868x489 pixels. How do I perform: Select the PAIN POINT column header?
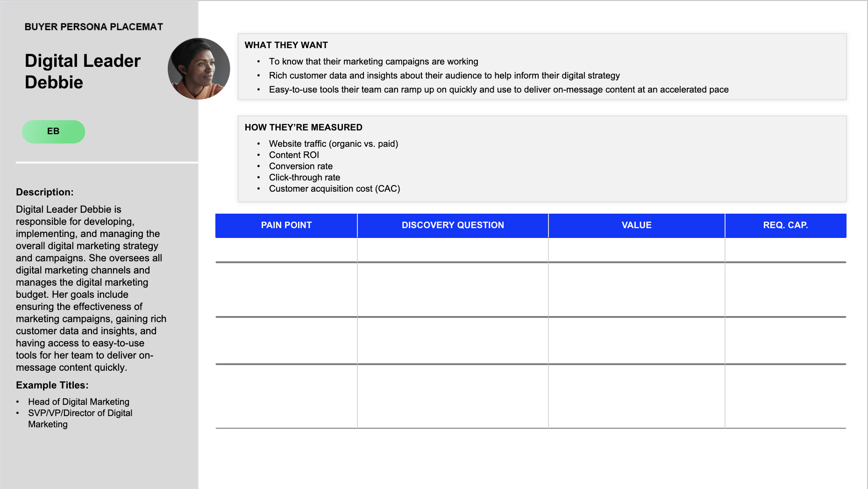286,225
